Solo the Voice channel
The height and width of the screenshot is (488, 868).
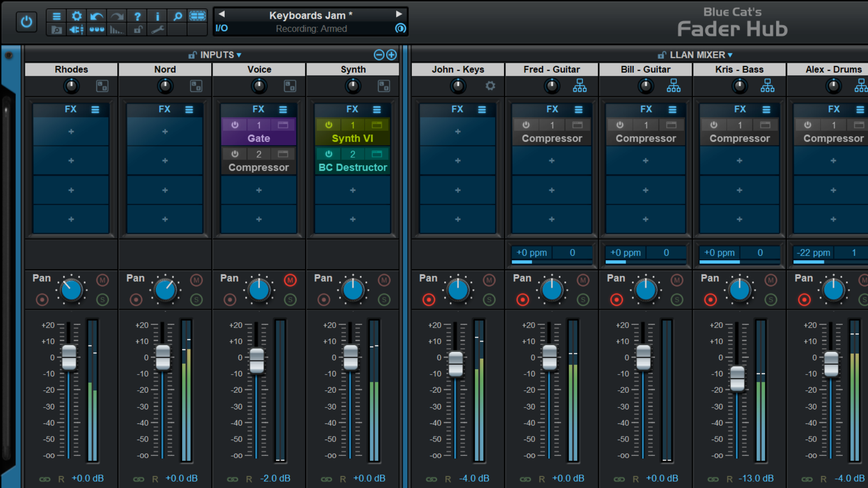291,299
